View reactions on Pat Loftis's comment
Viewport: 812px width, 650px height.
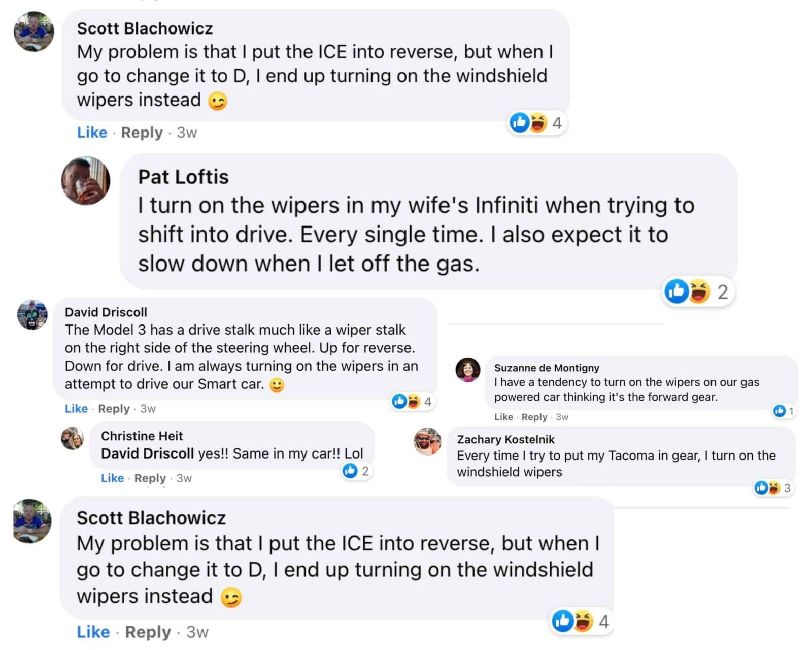click(687, 291)
